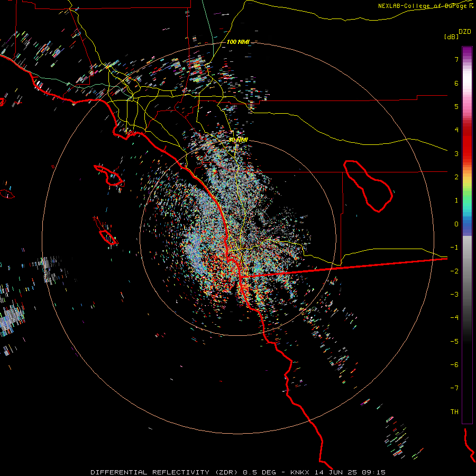Click the 0 value on the color scale
Image resolution: width=476 pixels, height=476 pixels.
[x=456, y=224]
